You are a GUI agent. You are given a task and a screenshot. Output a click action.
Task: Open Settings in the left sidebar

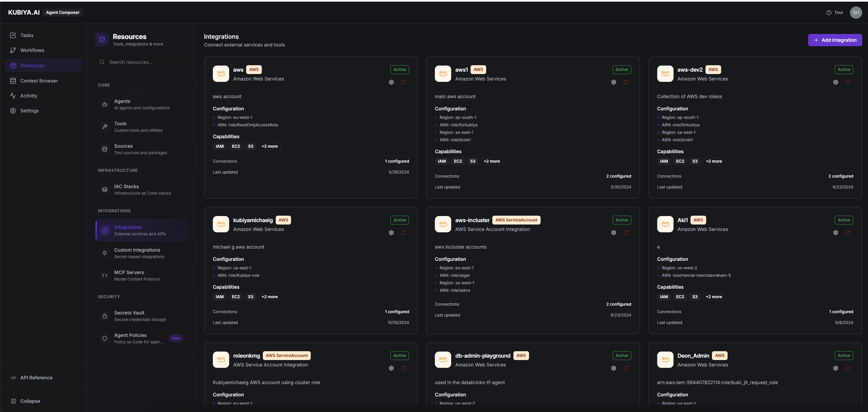(x=44, y=111)
